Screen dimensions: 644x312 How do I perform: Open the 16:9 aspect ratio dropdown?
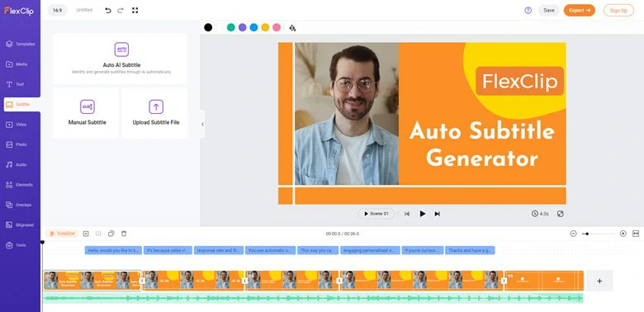pos(58,10)
